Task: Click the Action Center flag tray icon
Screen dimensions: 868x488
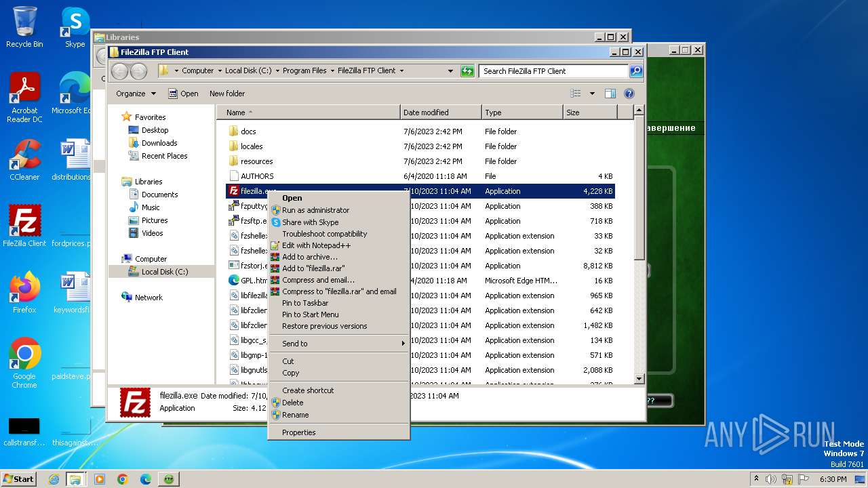Action: click(x=804, y=479)
